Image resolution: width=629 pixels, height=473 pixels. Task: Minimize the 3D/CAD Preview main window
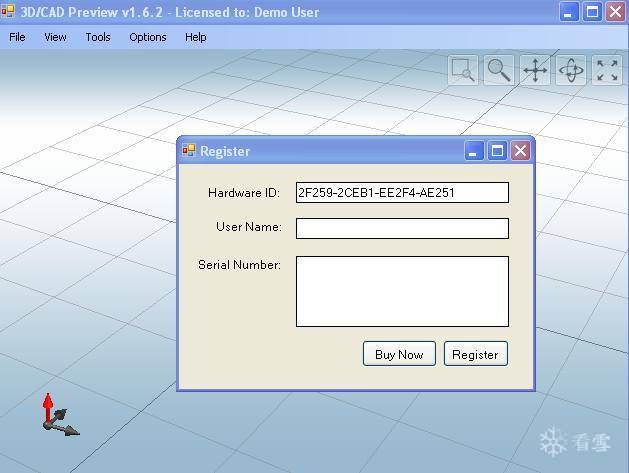click(569, 12)
